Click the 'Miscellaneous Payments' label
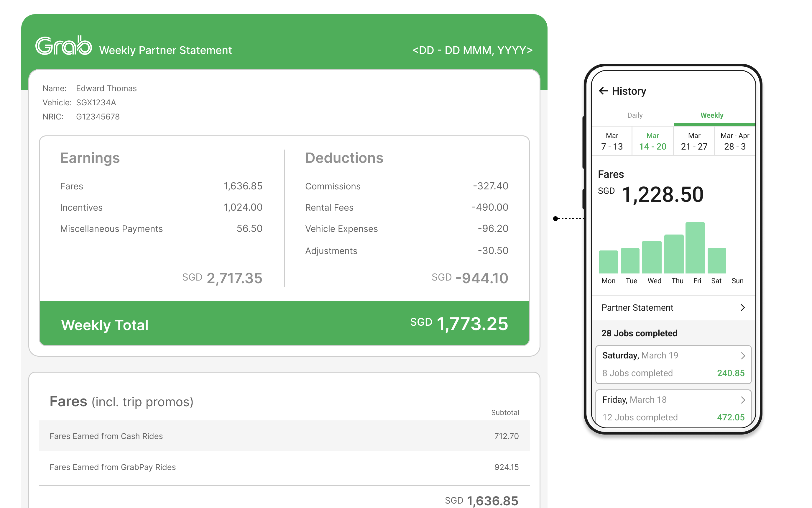The image size is (812, 508). (111, 229)
